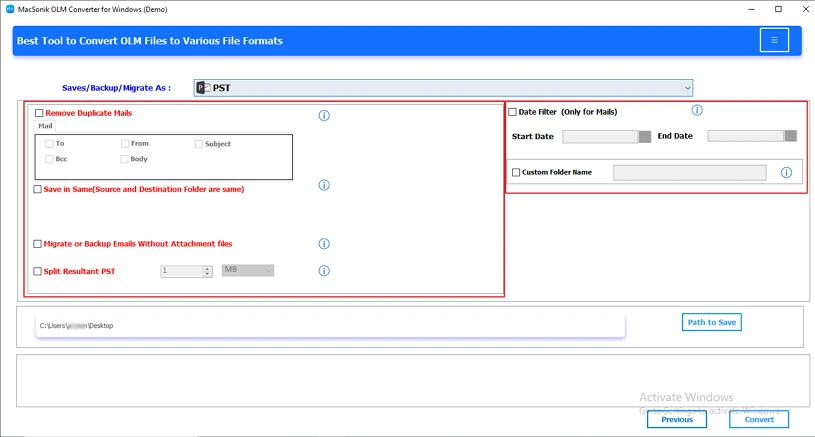The height and width of the screenshot is (437, 815).
Task: Click the Convert button
Action: point(759,419)
